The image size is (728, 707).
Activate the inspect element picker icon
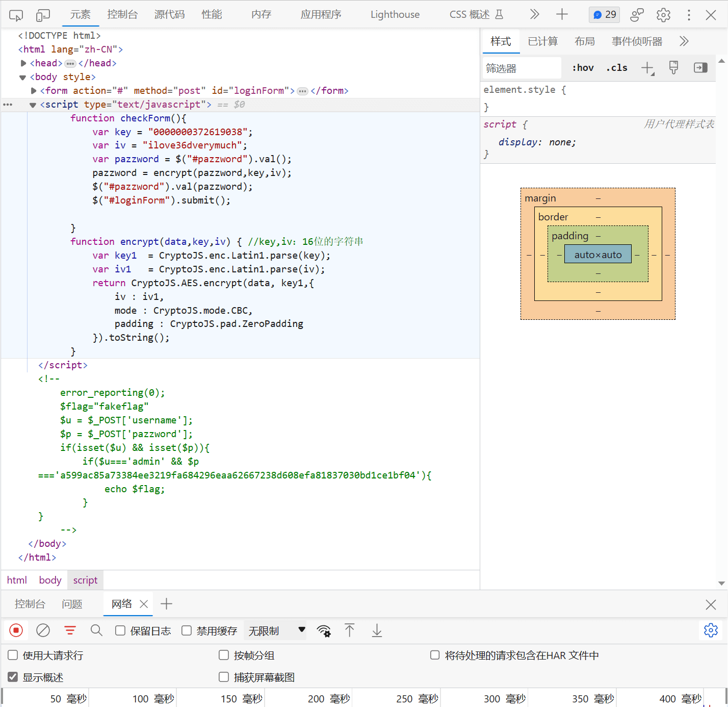pyautogui.click(x=16, y=15)
